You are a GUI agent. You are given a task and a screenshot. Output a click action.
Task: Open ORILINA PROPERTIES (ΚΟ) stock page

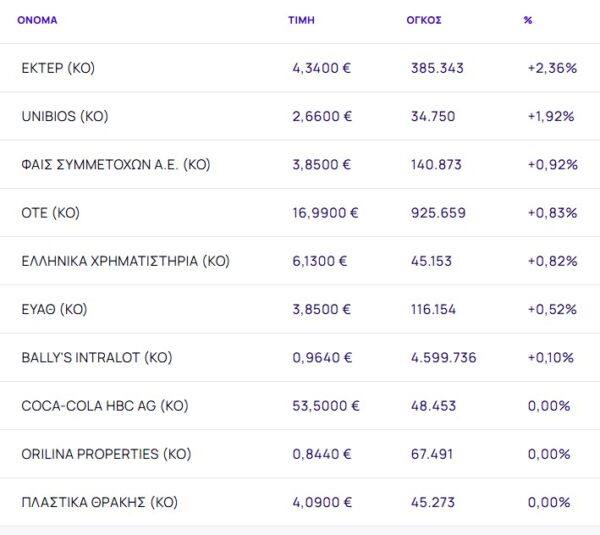[x=104, y=454]
